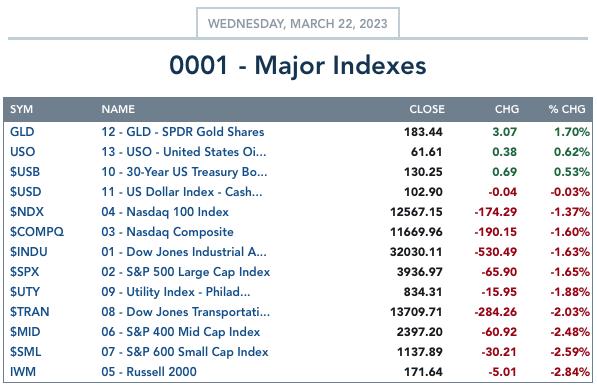Open the USO symbol link
597x387 pixels.
(22, 152)
